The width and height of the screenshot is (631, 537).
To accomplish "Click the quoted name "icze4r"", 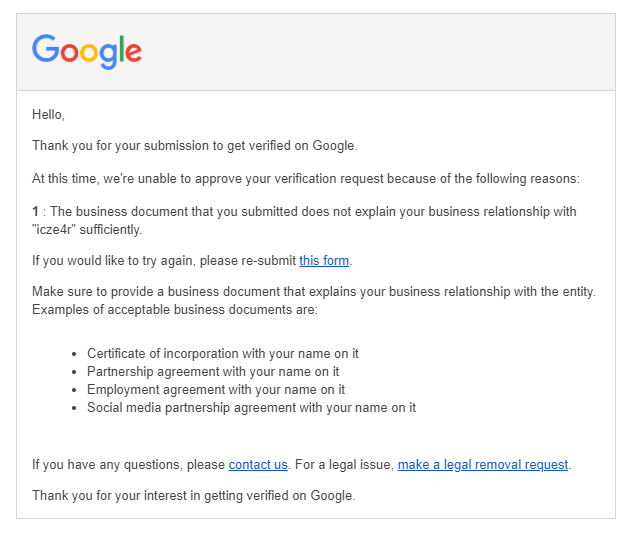I will [54, 229].
